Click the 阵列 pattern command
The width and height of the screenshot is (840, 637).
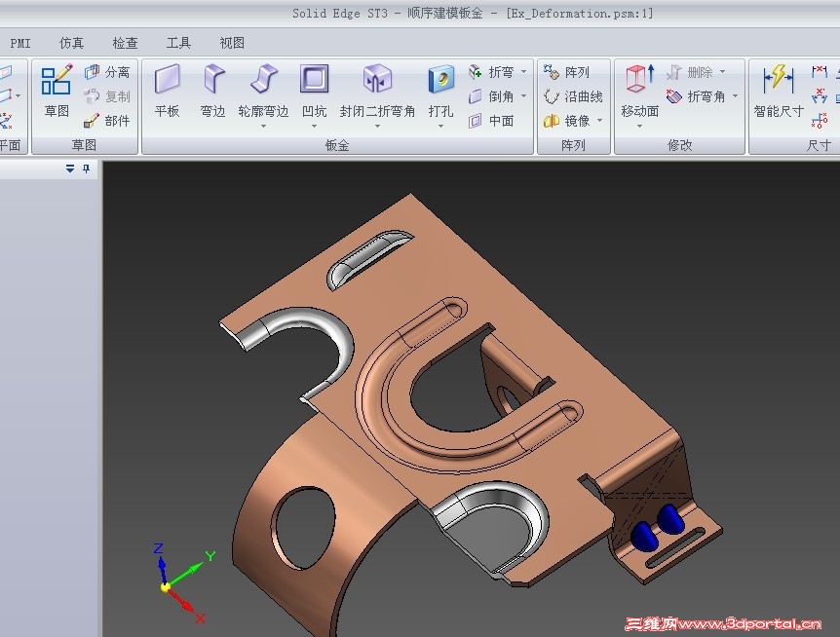566,72
